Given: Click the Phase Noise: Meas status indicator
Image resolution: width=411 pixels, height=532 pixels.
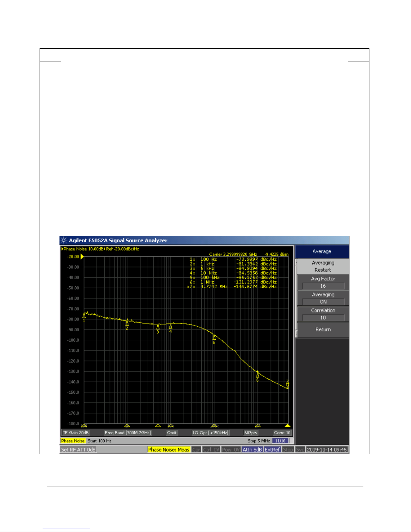Looking at the screenshot, I should pyautogui.click(x=169, y=449).
